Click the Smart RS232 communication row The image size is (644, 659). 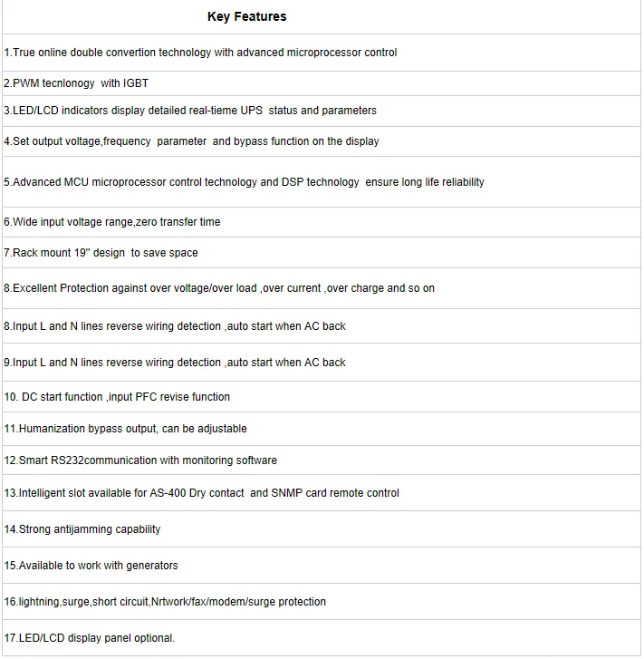pyautogui.click(x=322, y=460)
